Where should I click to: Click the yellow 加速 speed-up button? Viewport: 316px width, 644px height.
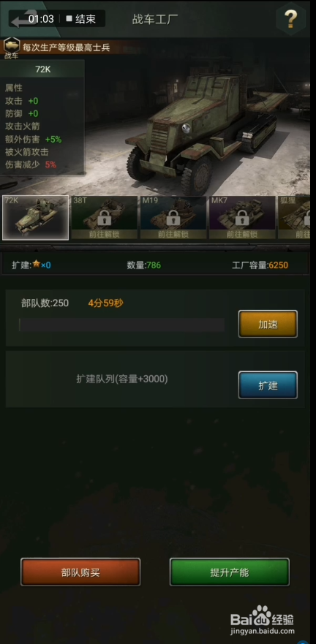pyautogui.click(x=268, y=324)
